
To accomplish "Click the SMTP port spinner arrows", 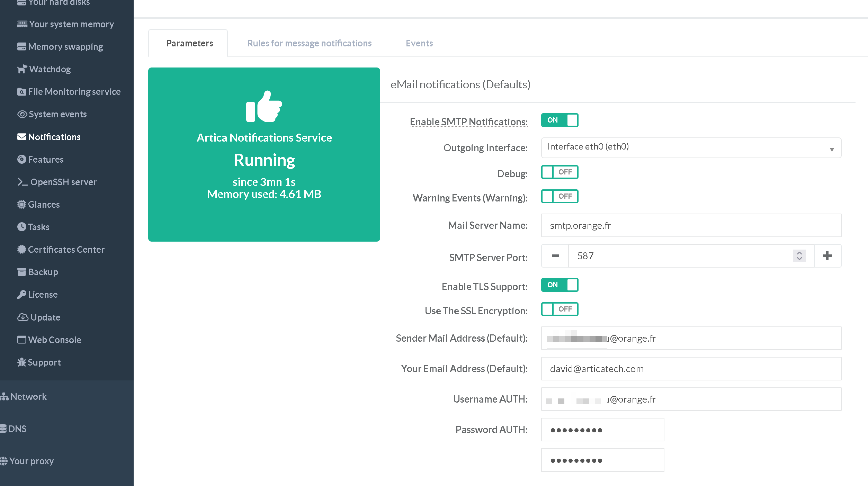I will coord(799,256).
